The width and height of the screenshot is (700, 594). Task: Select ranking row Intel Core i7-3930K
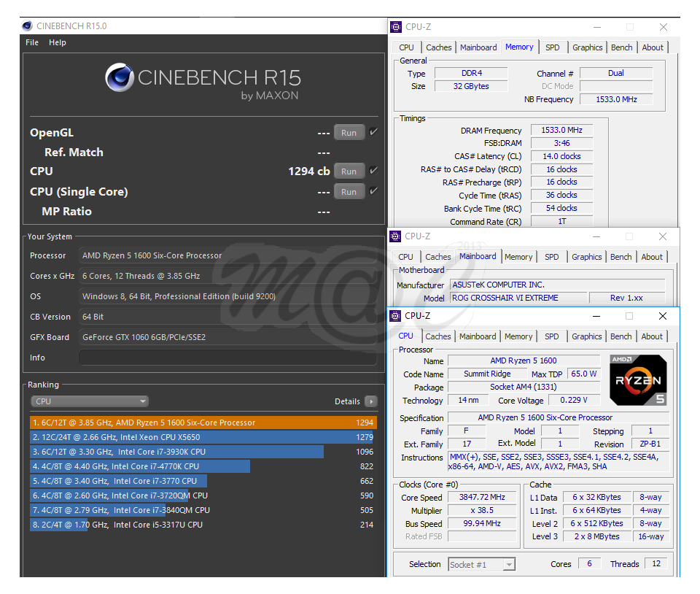click(203, 452)
